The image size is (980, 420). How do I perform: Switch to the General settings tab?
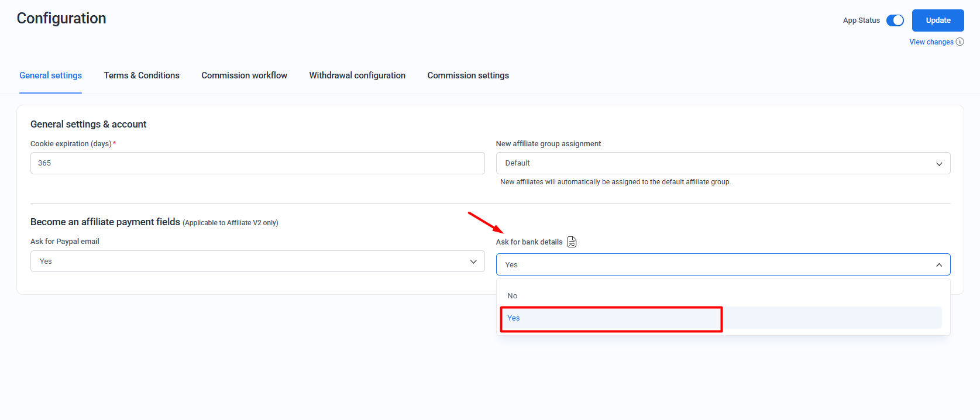50,75
